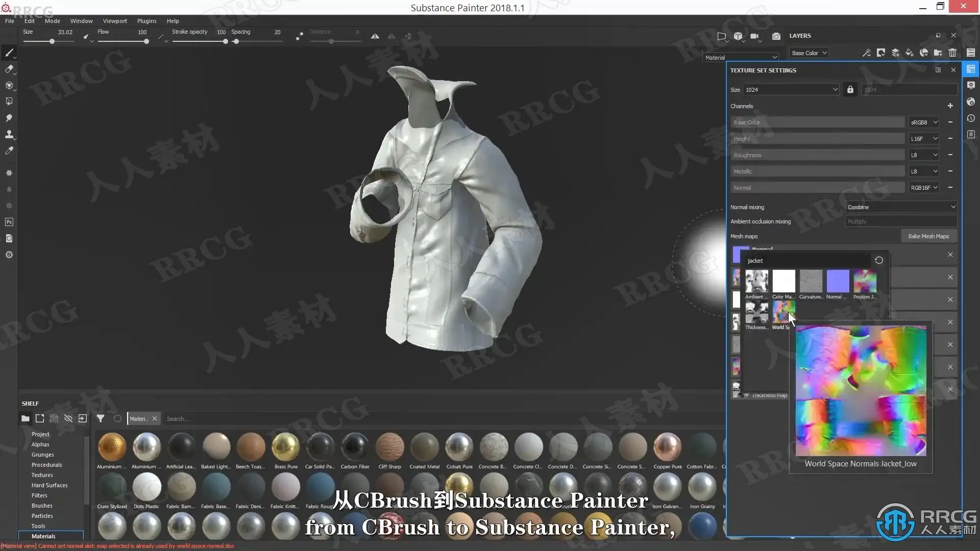Select the Polygon Fill tool
This screenshot has width=980, height=551.
click(x=9, y=102)
